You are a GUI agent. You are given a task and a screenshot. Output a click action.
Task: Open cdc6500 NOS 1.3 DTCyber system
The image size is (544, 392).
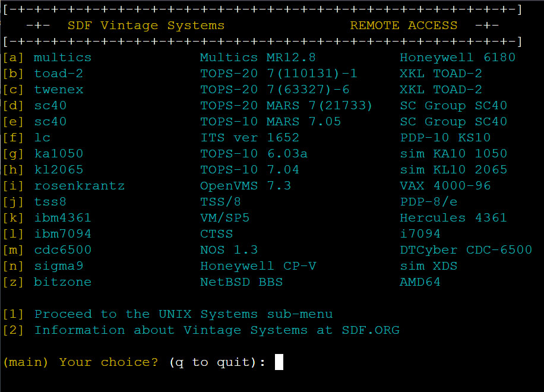tap(62, 249)
